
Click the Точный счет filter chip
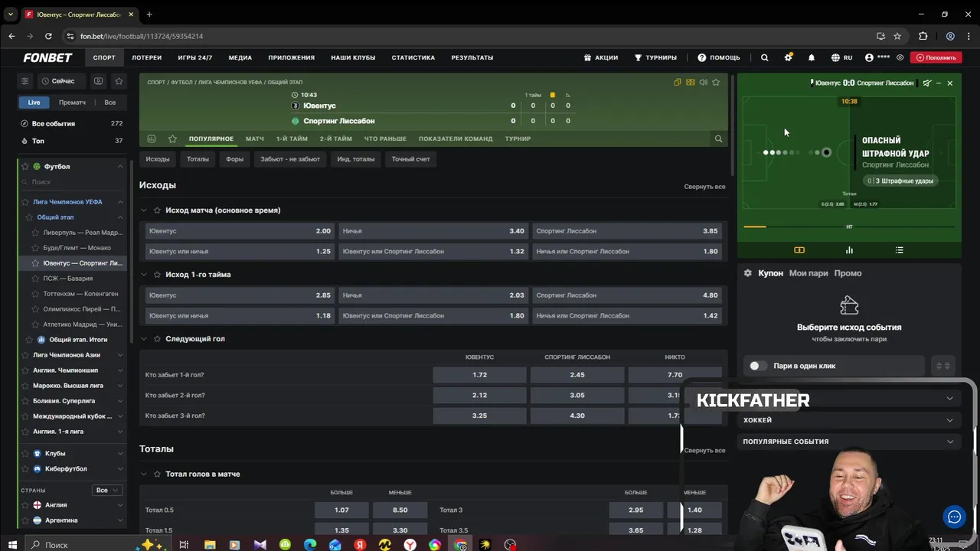tap(411, 159)
